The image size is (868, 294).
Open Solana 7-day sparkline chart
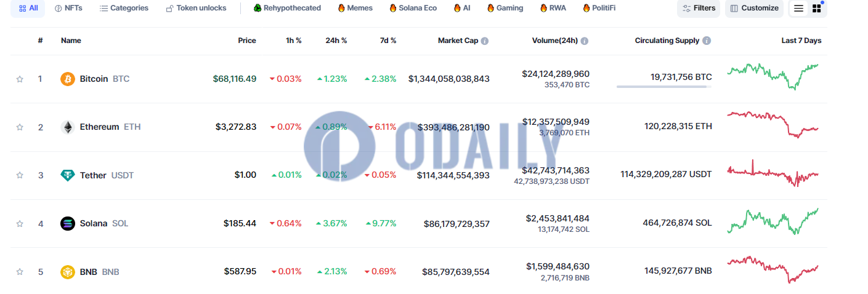coord(773,221)
